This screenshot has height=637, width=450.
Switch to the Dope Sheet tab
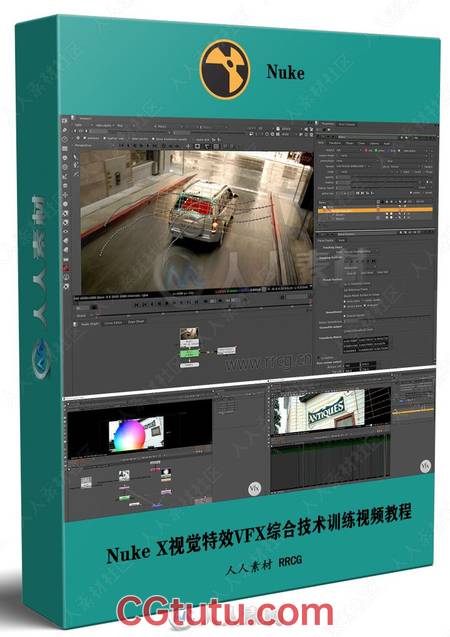pos(136,322)
